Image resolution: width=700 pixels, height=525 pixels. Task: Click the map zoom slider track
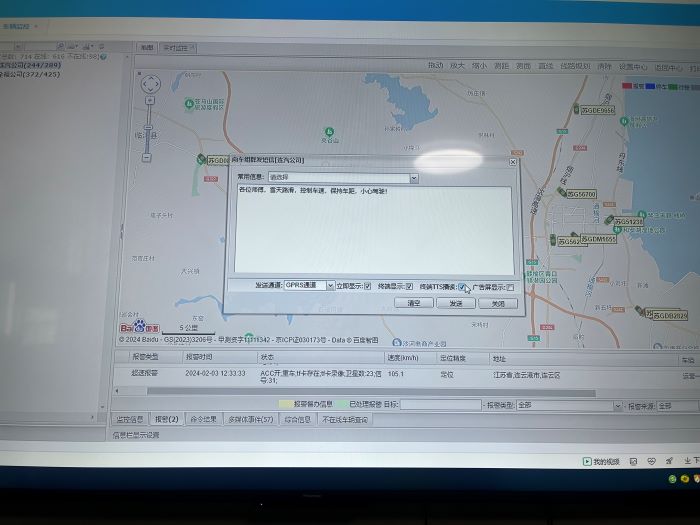(x=148, y=140)
